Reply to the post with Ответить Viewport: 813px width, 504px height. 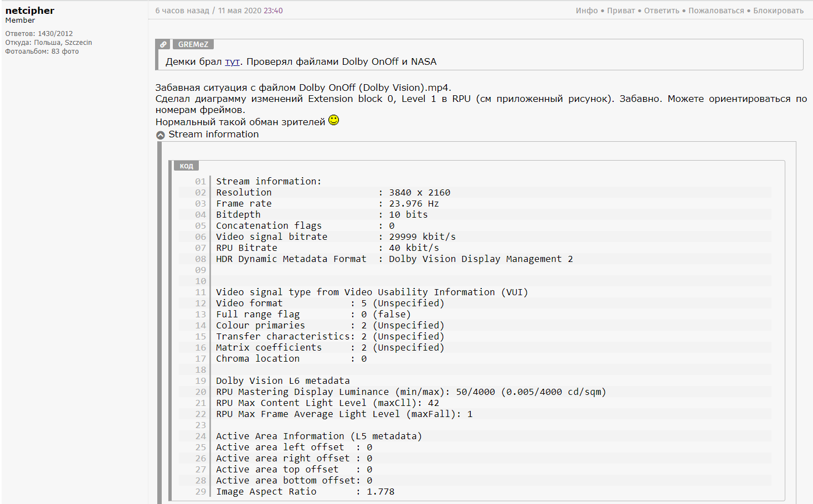click(661, 11)
